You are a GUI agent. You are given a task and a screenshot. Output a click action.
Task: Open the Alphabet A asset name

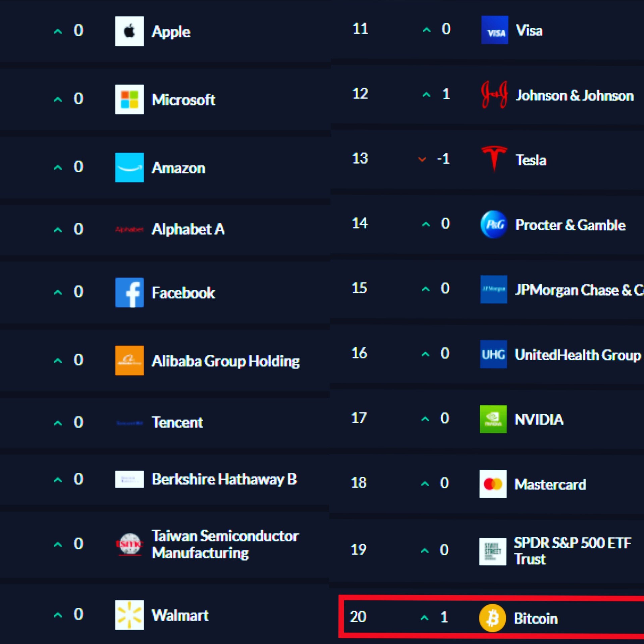(x=188, y=229)
